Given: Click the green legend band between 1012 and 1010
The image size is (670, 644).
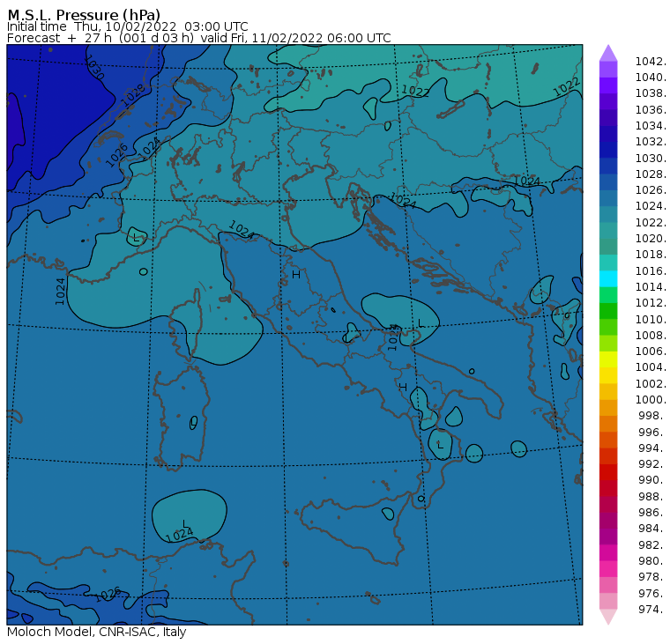Looking at the screenshot, I should 608,311.
